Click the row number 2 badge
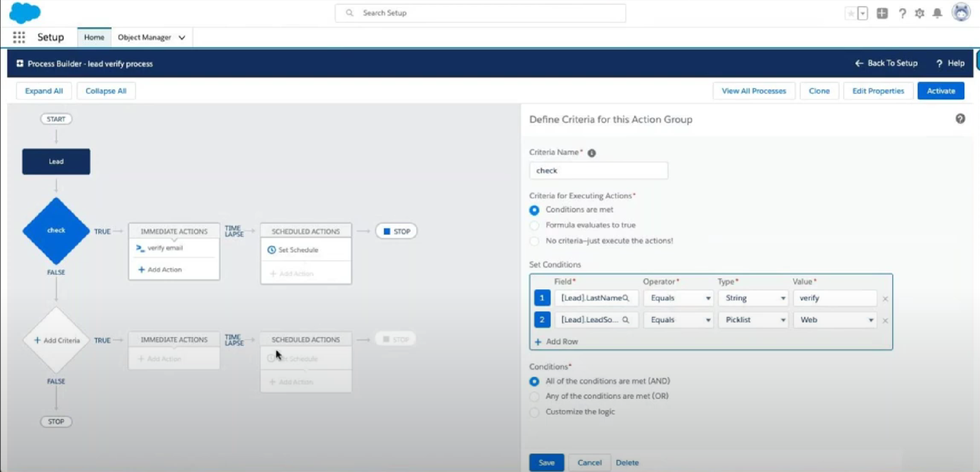The width and height of the screenshot is (980, 472). [x=542, y=320]
